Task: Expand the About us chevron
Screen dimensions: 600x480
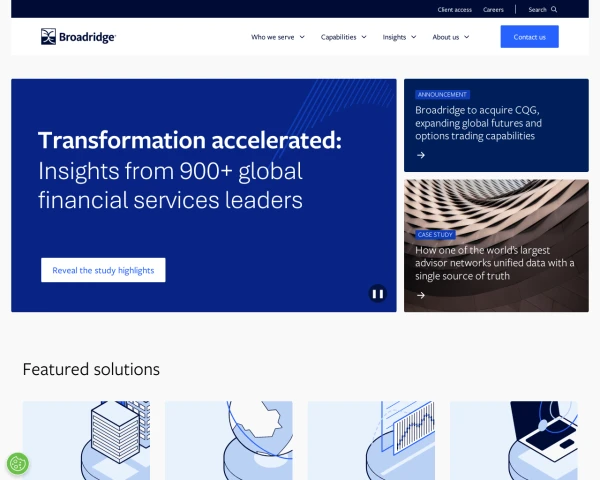Action: click(466, 37)
